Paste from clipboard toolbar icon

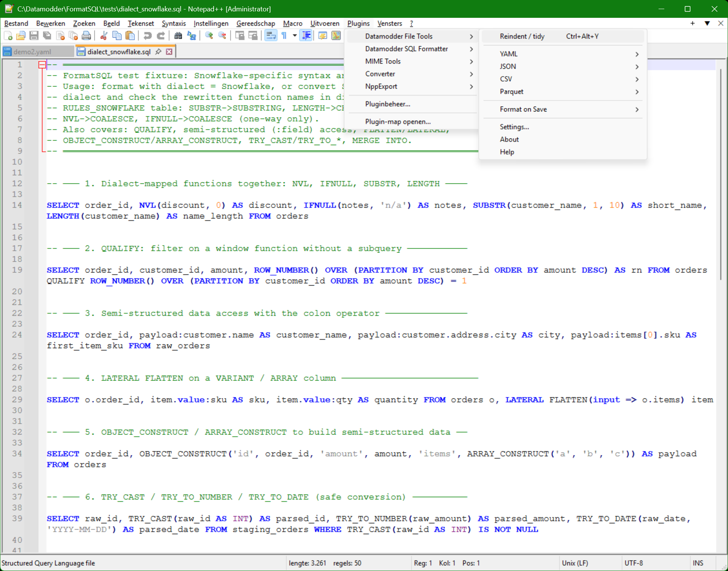tap(130, 36)
